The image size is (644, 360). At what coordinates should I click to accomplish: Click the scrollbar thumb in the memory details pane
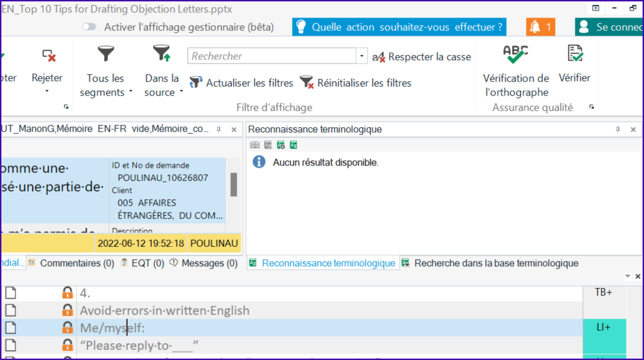233,184
